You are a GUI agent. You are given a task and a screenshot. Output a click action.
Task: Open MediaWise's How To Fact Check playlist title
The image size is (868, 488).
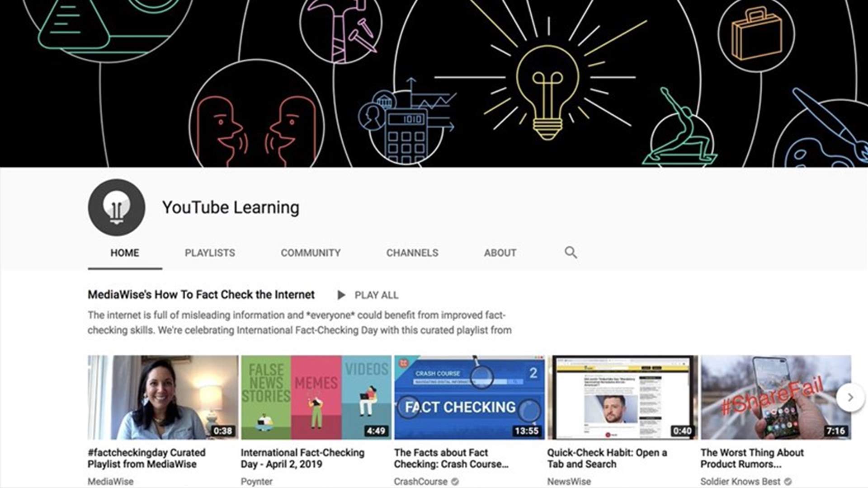click(201, 295)
